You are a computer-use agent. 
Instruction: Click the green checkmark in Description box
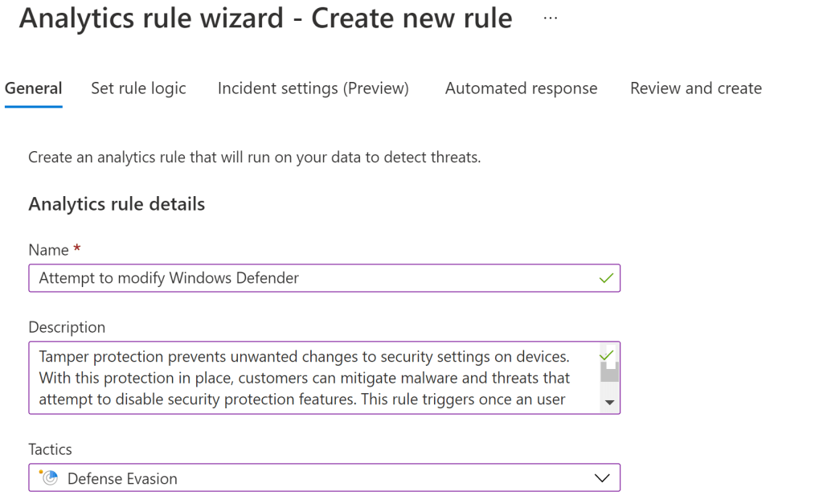click(606, 354)
